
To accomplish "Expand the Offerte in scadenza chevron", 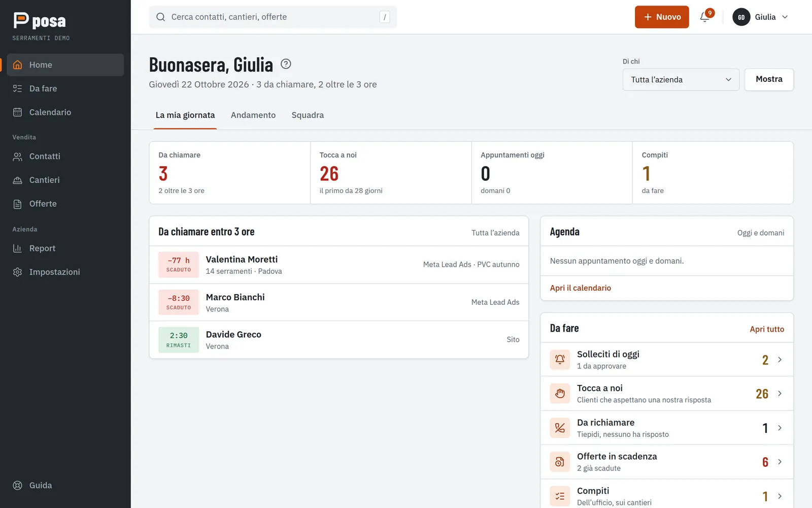I will (780, 462).
